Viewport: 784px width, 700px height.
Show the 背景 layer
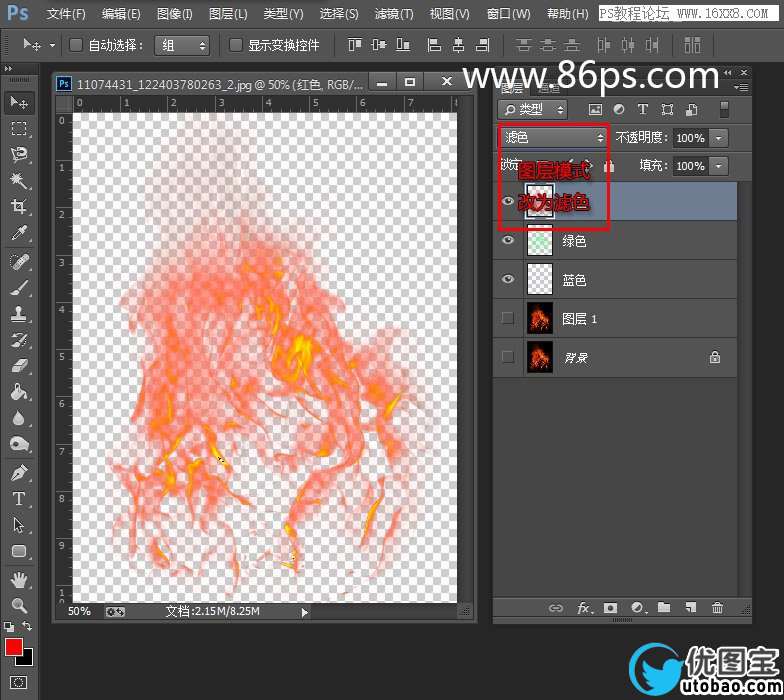(508, 357)
